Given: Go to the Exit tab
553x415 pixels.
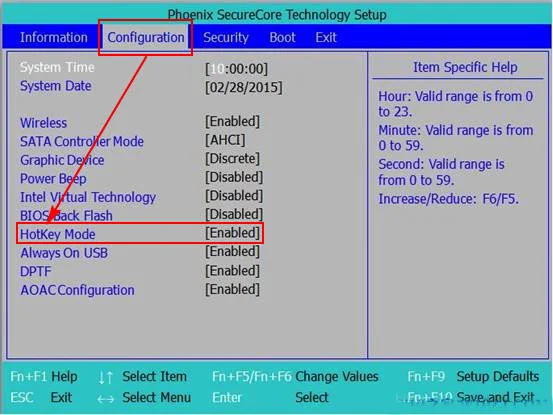Looking at the screenshot, I should 326,37.
